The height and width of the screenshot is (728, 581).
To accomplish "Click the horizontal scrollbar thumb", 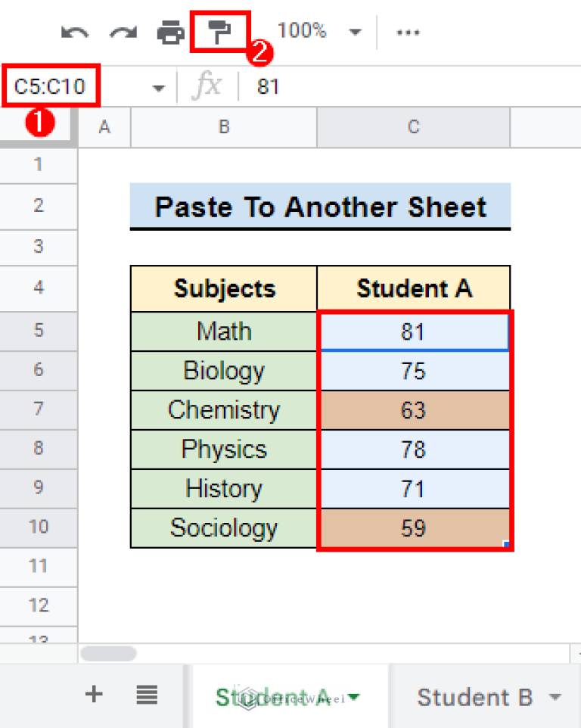I will 108,652.
